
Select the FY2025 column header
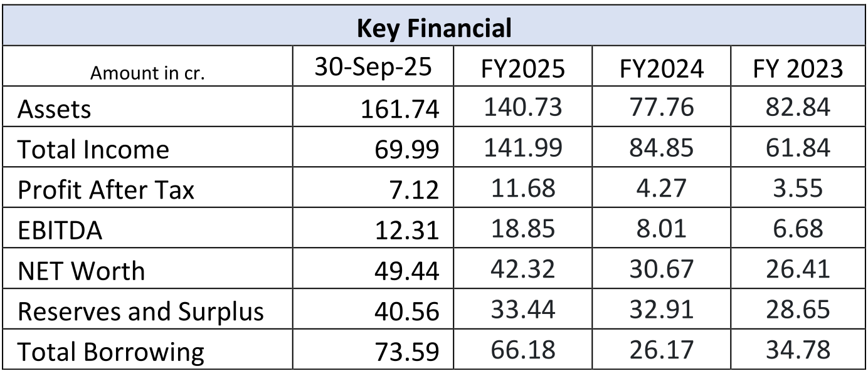(x=522, y=69)
